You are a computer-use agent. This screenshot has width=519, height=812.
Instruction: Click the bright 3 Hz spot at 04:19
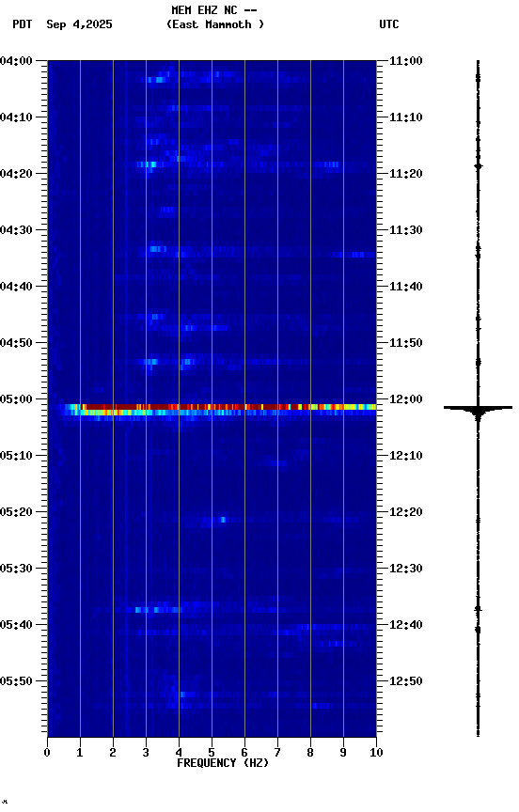click(x=149, y=164)
